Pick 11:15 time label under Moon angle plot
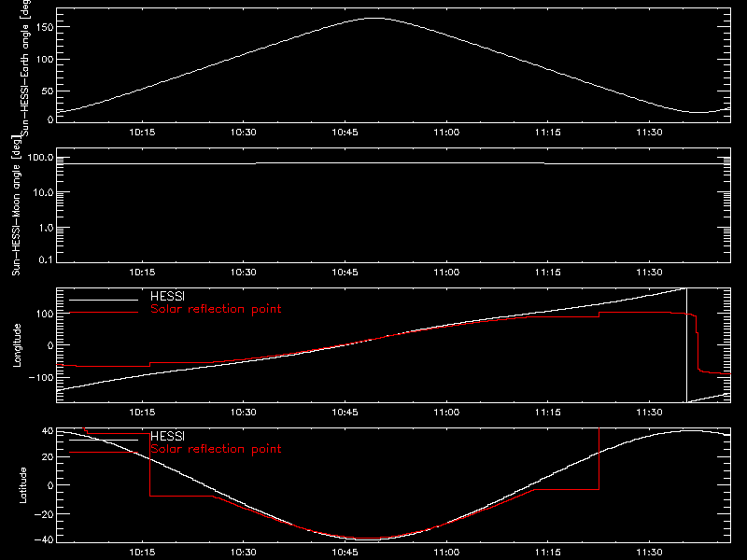Viewport: 747px width, 560px height. click(x=548, y=272)
